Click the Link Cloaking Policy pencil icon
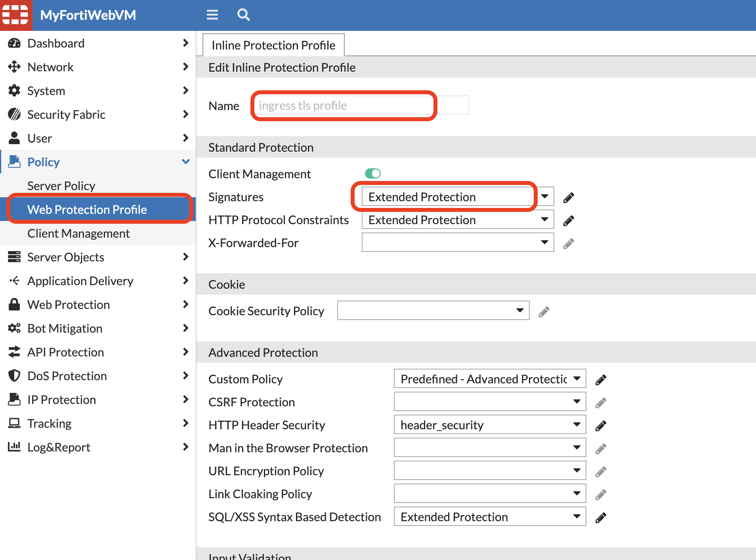 (601, 494)
